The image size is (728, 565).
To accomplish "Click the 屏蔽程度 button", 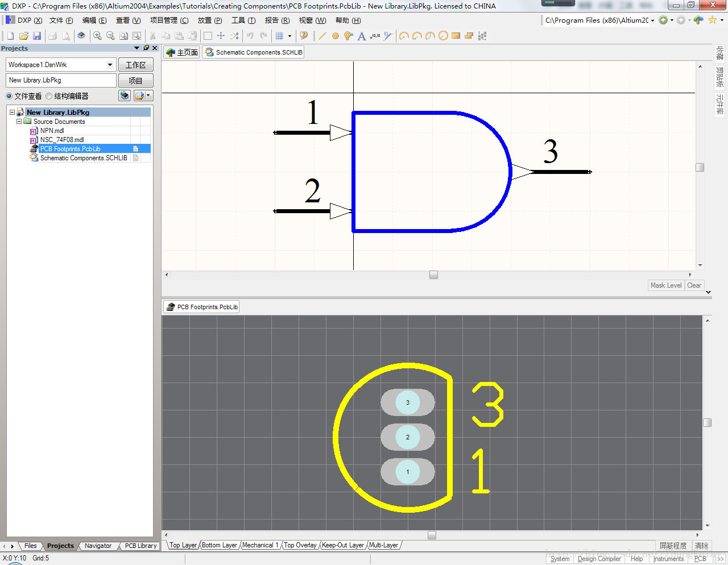I will 673,546.
